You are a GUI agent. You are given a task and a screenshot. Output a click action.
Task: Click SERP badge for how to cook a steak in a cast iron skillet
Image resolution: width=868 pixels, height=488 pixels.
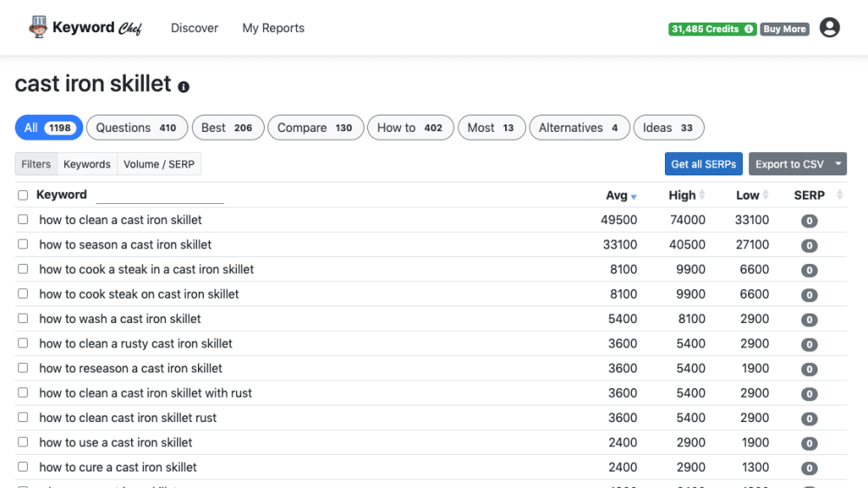(x=809, y=270)
